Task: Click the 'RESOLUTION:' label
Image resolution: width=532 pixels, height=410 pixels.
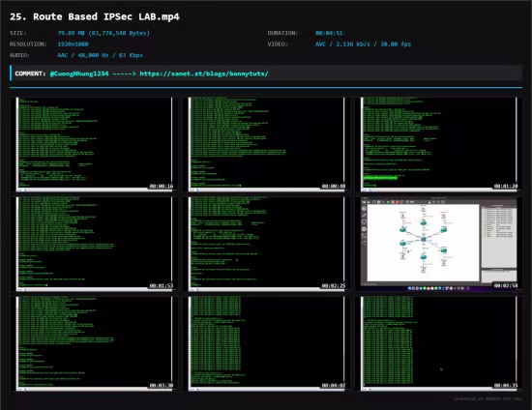Action: (x=28, y=44)
